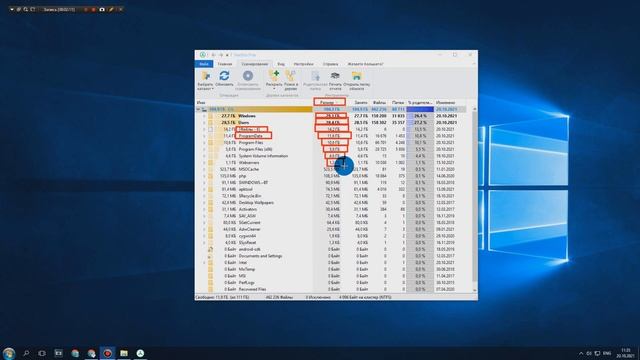Screen dimensions: 640x360
Task: Click the pencil icon in the recorder toolbar
Action: point(111,9)
